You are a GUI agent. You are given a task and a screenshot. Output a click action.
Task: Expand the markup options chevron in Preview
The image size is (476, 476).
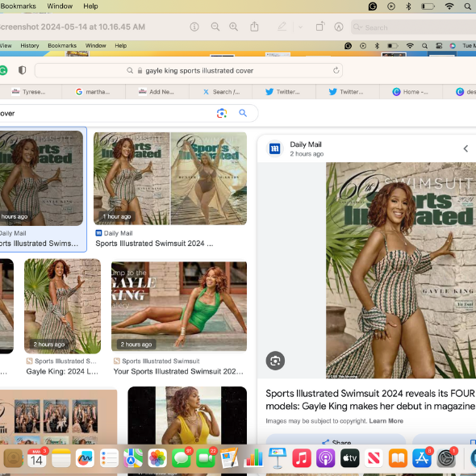(x=301, y=27)
